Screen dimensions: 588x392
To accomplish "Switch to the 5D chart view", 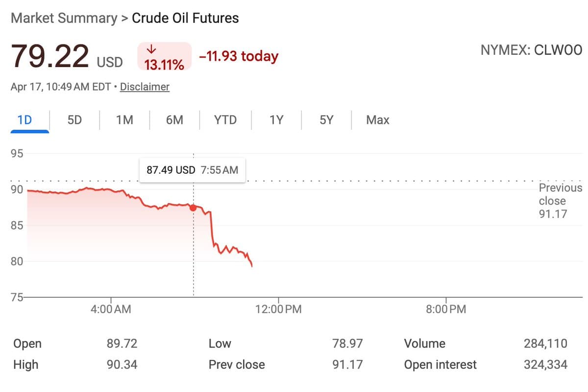I will (74, 120).
